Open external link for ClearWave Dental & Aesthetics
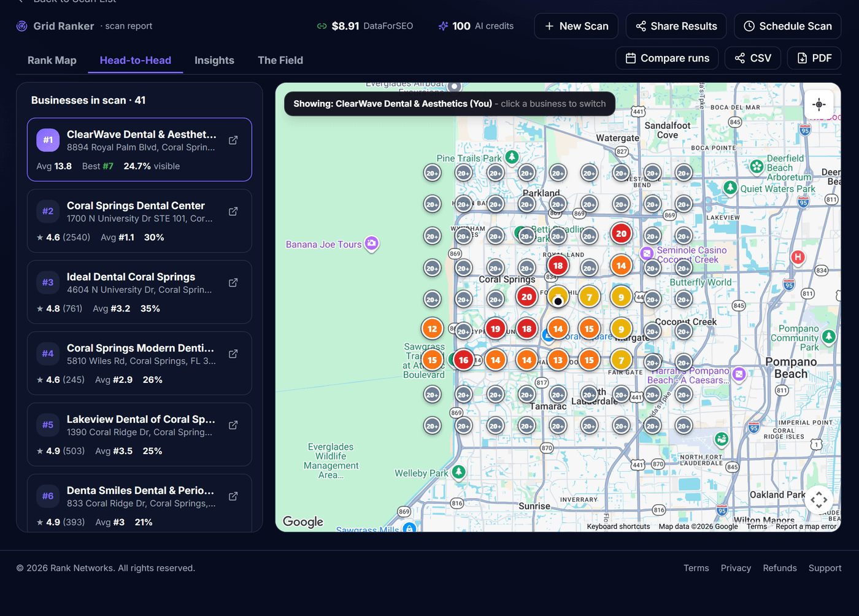Image resolution: width=859 pixels, height=616 pixels. (x=233, y=141)
